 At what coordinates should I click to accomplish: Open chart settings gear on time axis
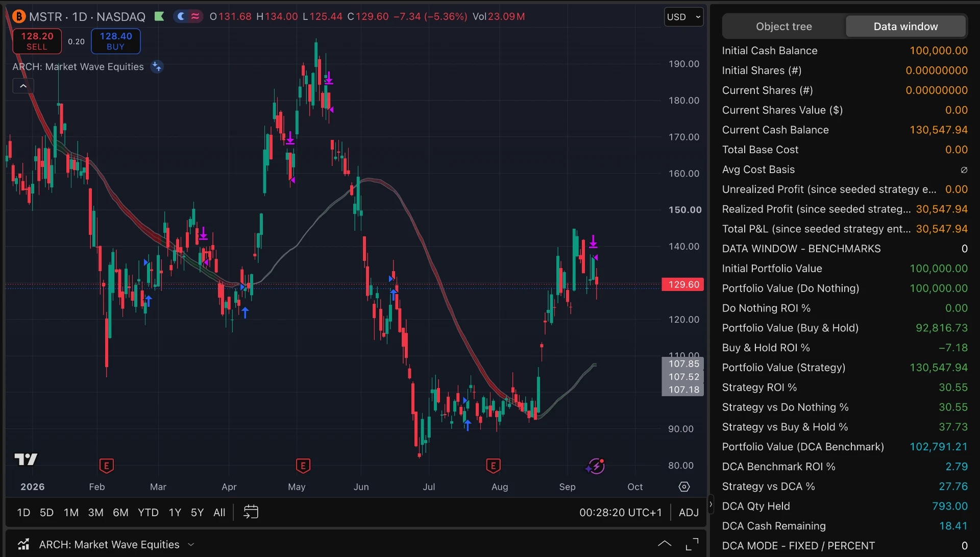tap(684, 487)
